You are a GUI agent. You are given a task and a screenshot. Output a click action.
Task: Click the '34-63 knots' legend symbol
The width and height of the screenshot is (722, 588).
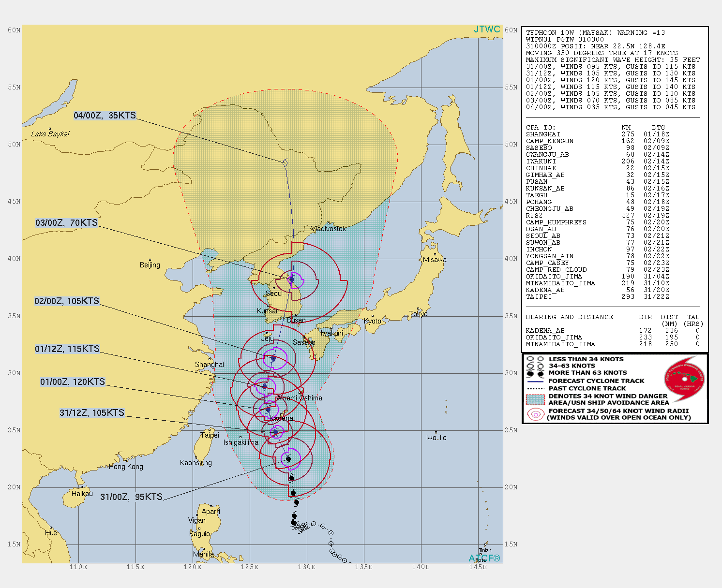[x=535, y=366]
